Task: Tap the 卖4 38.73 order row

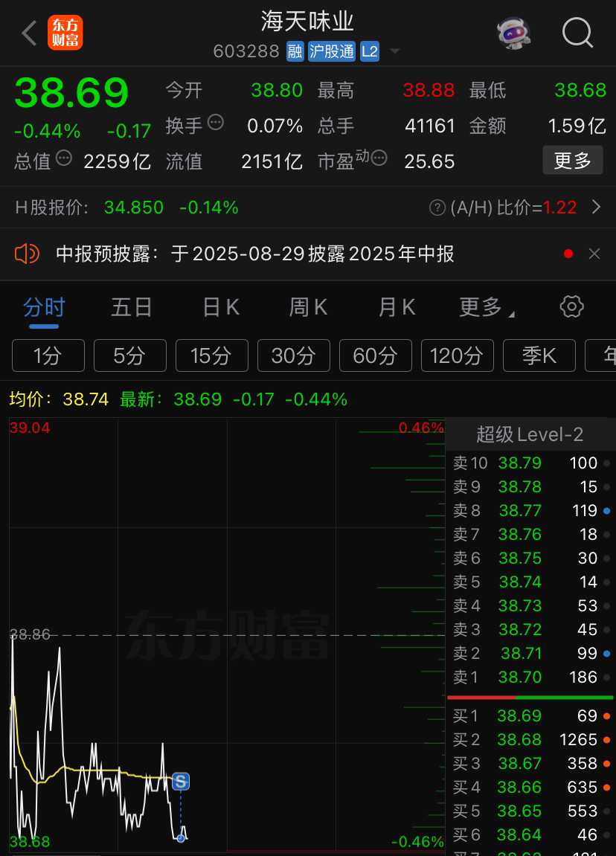Action: pyautogui.click(x=530, y=606)
